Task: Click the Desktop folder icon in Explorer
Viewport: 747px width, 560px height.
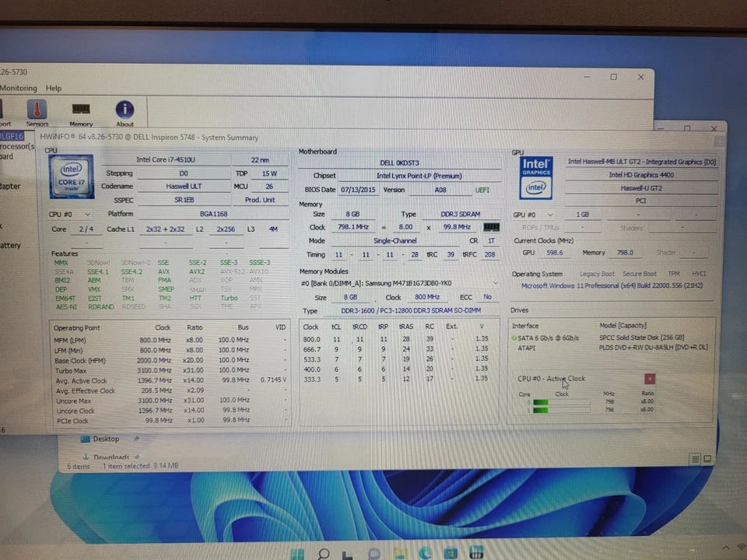Action: pos(86,439)
